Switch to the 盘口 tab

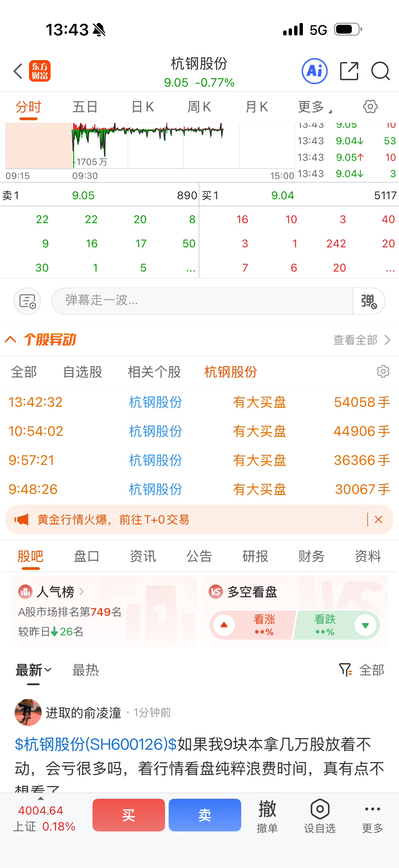[x=86, y=556]
